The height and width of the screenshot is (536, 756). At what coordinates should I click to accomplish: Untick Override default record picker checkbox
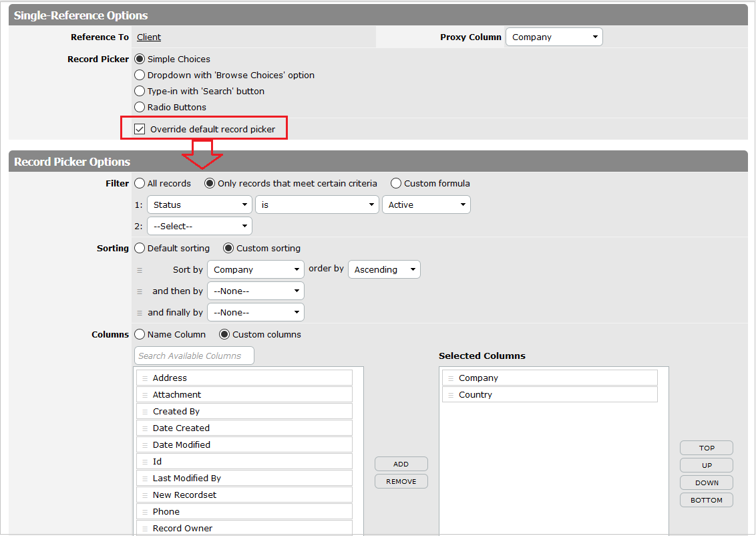140,129
